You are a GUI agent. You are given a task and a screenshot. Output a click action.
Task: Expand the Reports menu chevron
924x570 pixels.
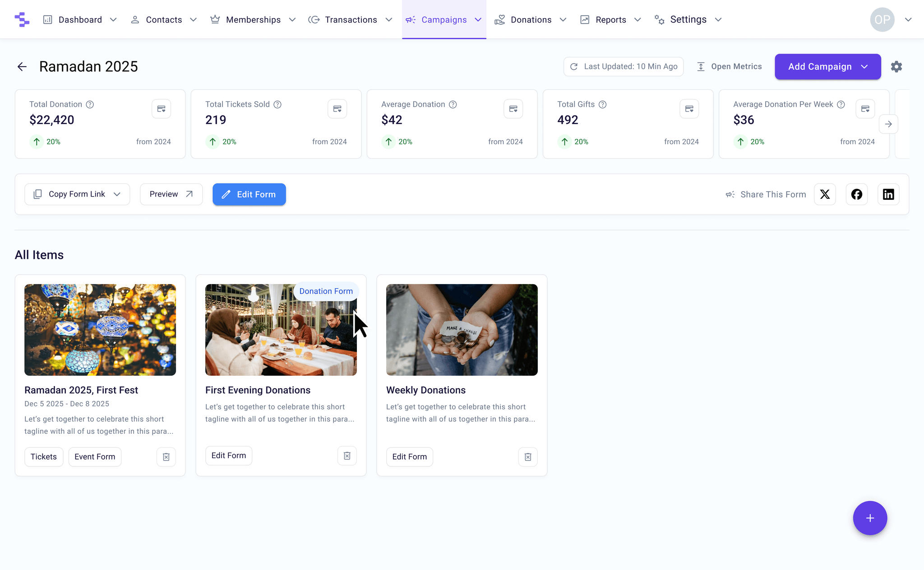click(637, 20)
